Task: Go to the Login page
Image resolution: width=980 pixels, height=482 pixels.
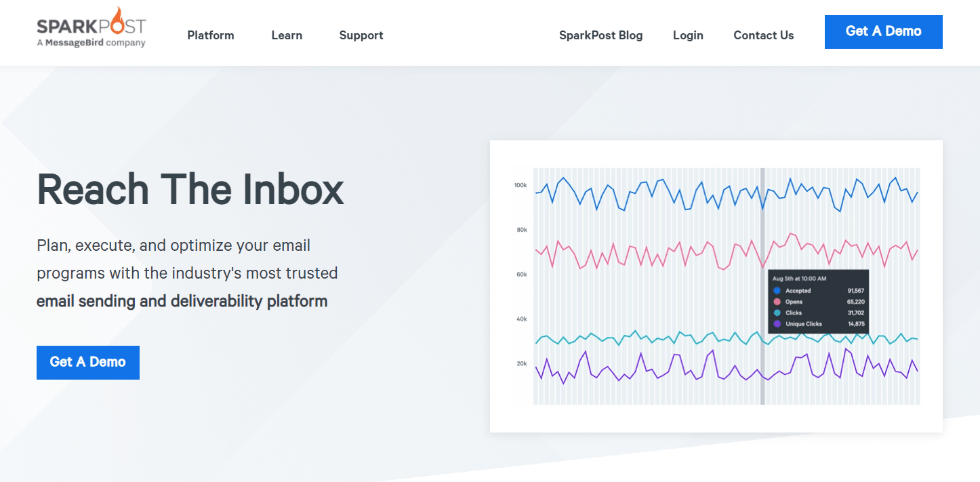Action: [x=688, y=35]
